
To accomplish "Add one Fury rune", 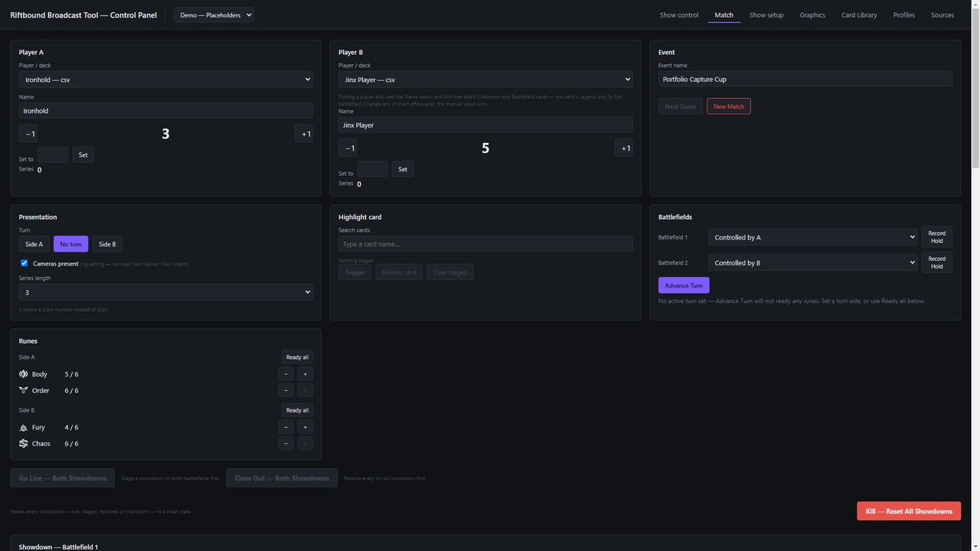I will tap(305, 427).
